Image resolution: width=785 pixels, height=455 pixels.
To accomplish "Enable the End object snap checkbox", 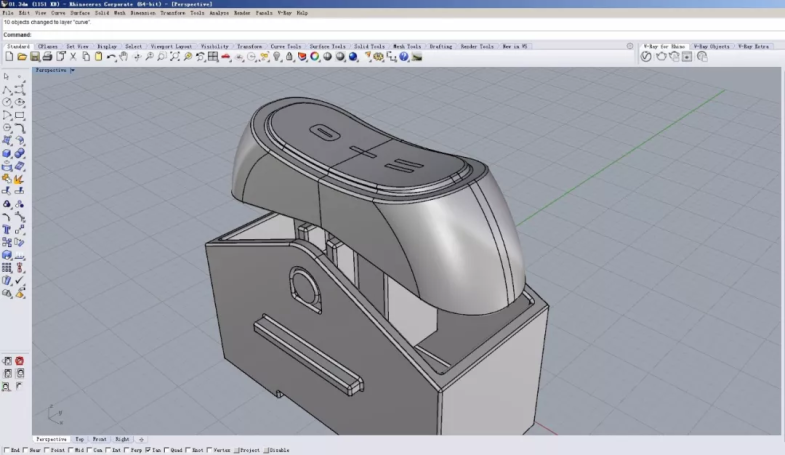I will pyautogui.click(x=6, y=451).
